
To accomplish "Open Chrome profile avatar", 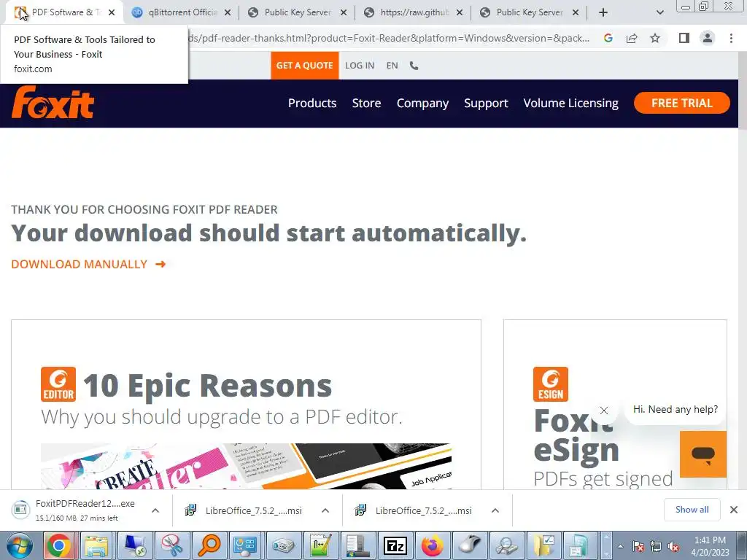I will 708,38.
